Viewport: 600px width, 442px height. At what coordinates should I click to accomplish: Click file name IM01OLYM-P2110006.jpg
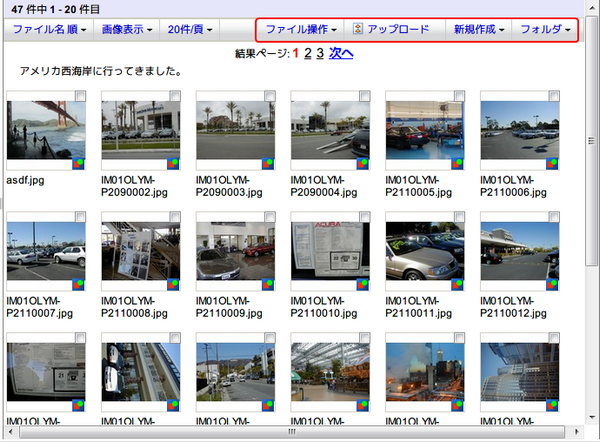click(514, 186)
